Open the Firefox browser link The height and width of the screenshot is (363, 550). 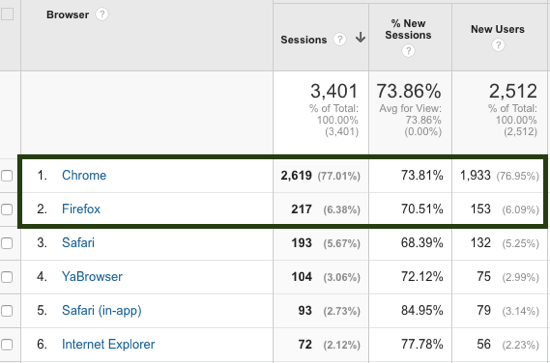81,209
